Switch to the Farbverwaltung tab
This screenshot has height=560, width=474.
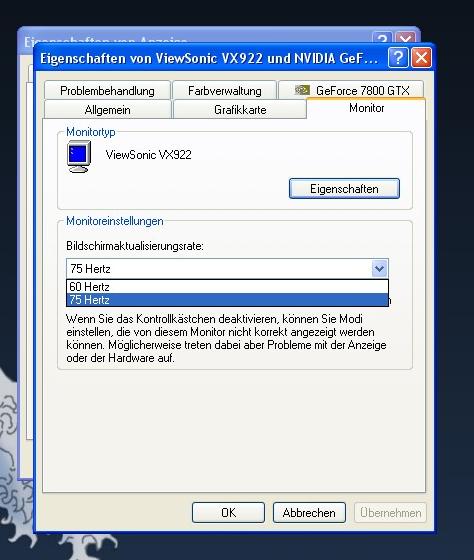(x=224, y=90)
